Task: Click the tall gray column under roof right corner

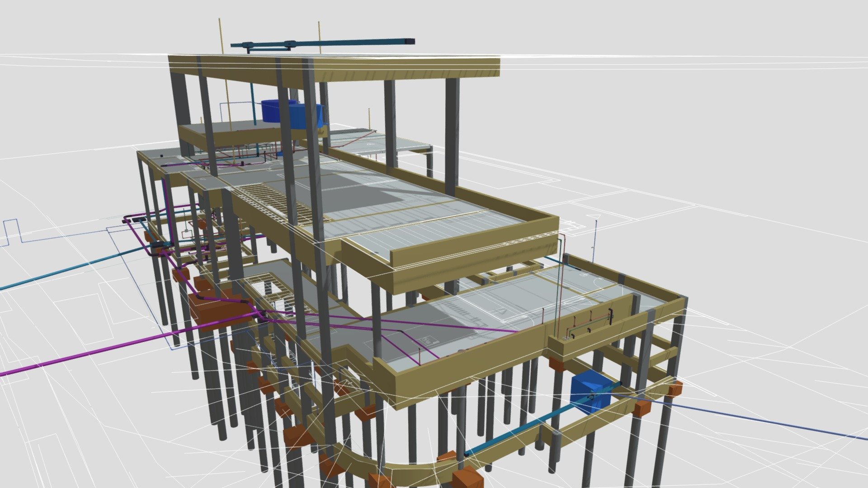Action: pos(452,136)
